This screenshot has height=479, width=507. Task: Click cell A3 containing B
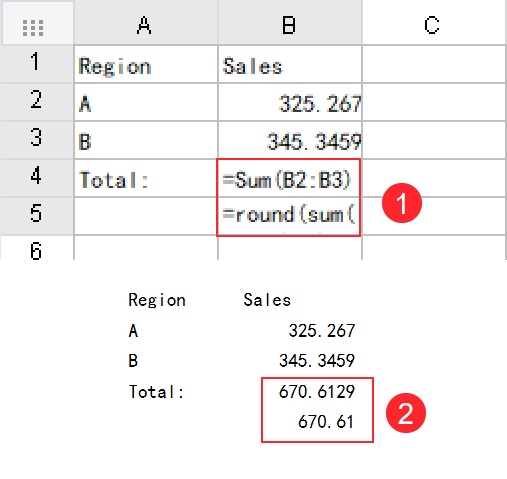click(x=146, y=140)
